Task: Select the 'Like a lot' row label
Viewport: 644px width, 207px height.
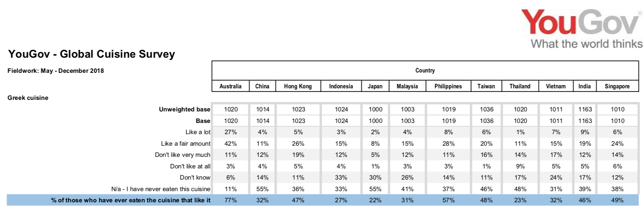Action: (x=198, y=132)
